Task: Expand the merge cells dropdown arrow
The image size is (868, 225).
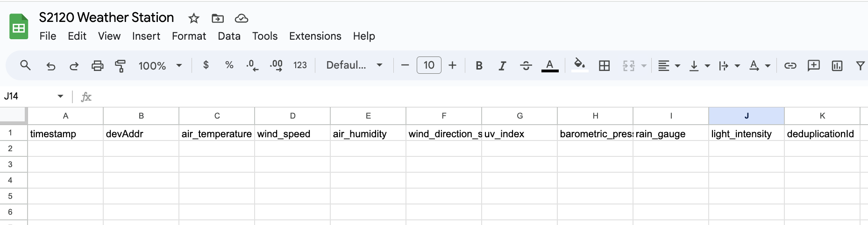Action: click(x=644, y=66)
